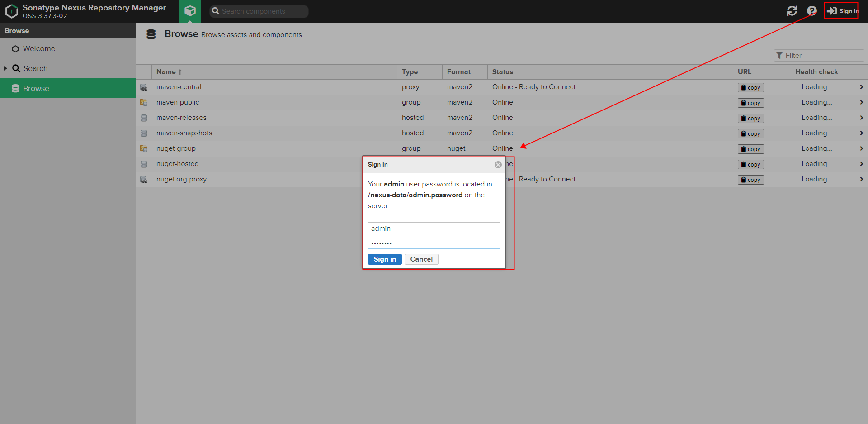
Task: Copy URL of nuget.org-proxy
Action: 751,180
